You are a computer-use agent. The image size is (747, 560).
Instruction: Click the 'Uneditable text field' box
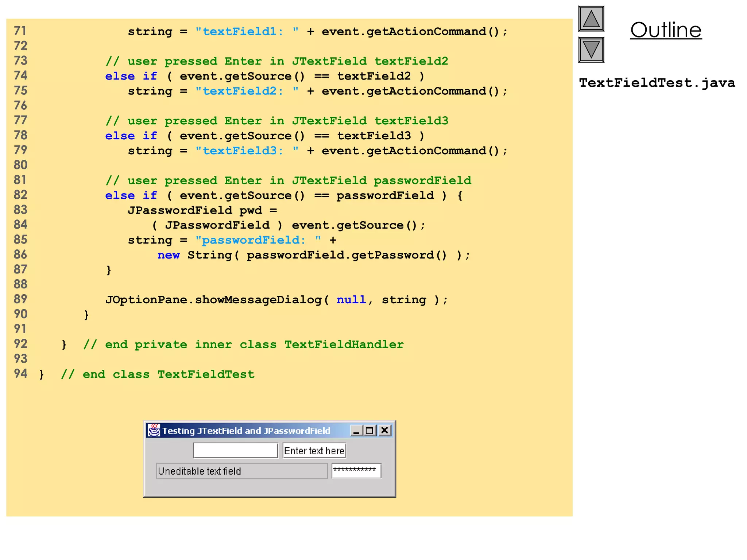click(241, 471)
